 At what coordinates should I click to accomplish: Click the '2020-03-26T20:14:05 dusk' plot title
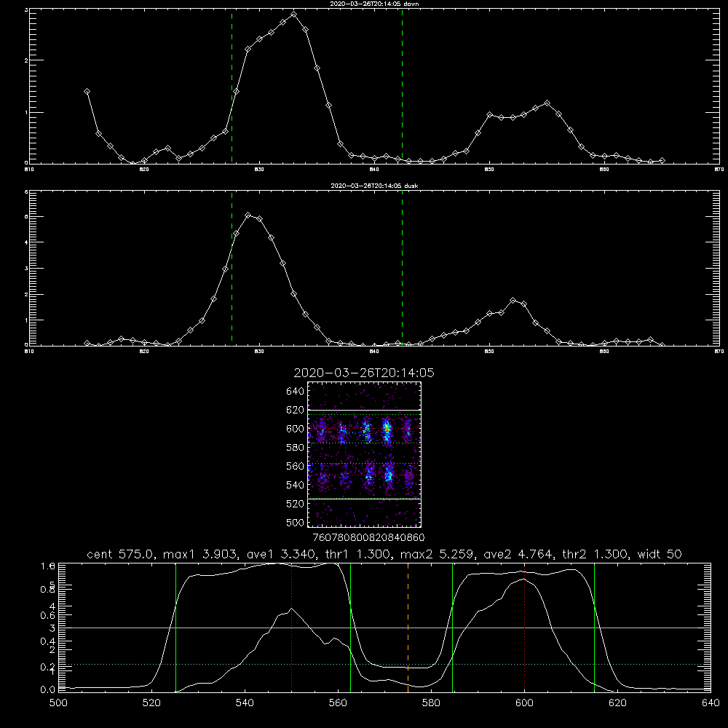pos(374,186)
